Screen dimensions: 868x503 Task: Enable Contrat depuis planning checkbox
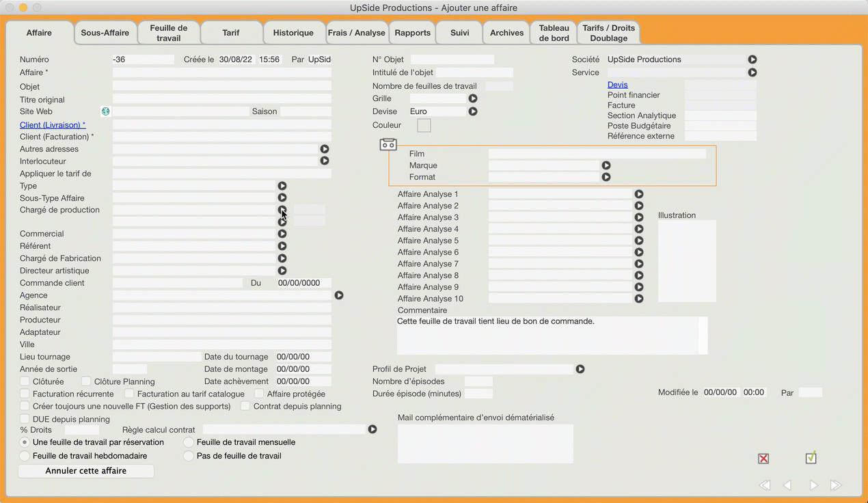(245, 406)
